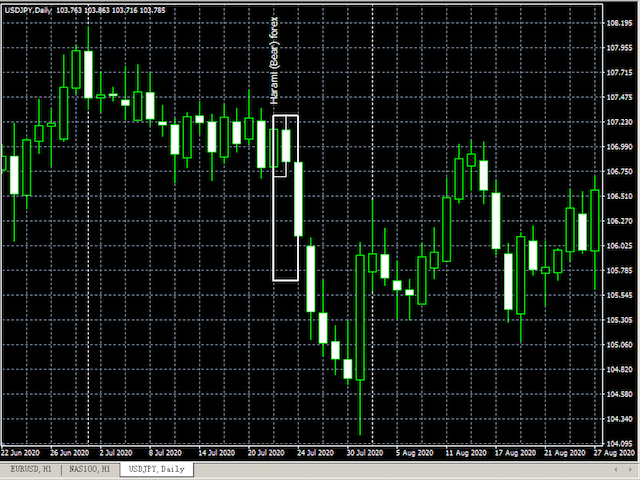Open the NAS100,H1 chart tab
Viewport: 640px width, 480px height.
coord(90,469)
